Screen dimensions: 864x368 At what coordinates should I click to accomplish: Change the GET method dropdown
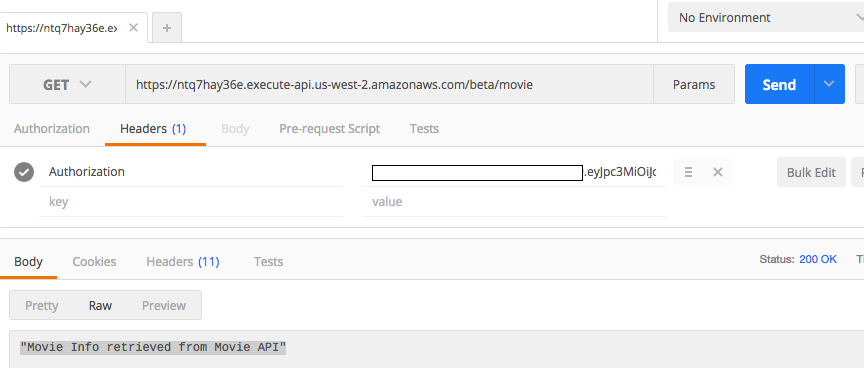(x=67, y=84)
